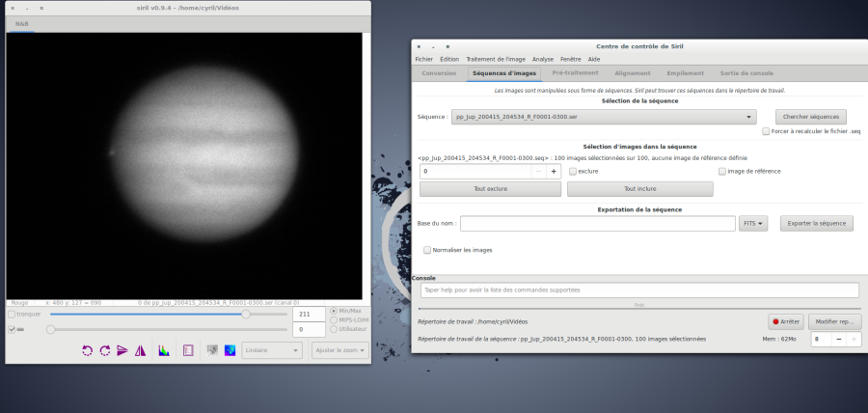868x413 pixels.
Task: Select the Min/Max radio button
Action: coord(334,311)
